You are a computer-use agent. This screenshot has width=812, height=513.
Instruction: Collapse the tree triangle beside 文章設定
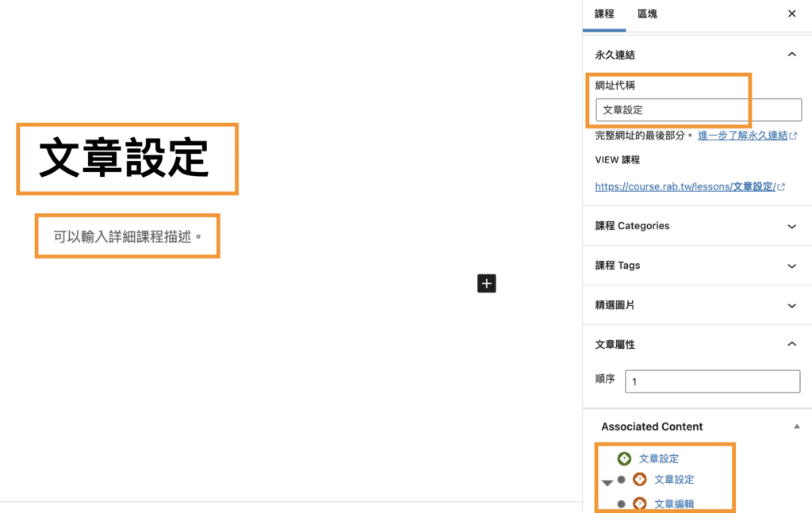pyautogui.click(x=607, y=480)
